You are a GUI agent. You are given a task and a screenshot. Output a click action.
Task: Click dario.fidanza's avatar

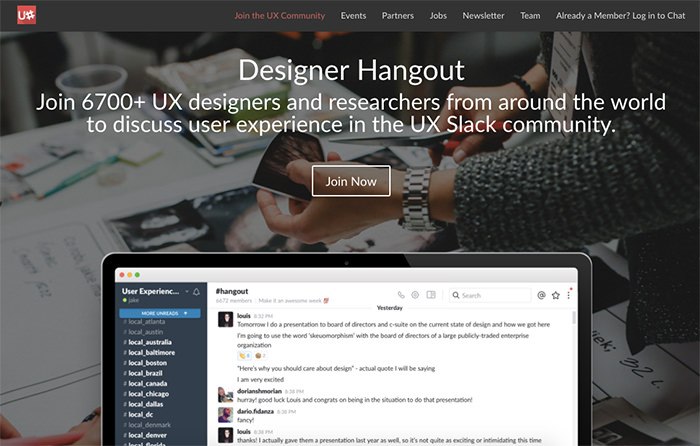click(x=225, y=415)
